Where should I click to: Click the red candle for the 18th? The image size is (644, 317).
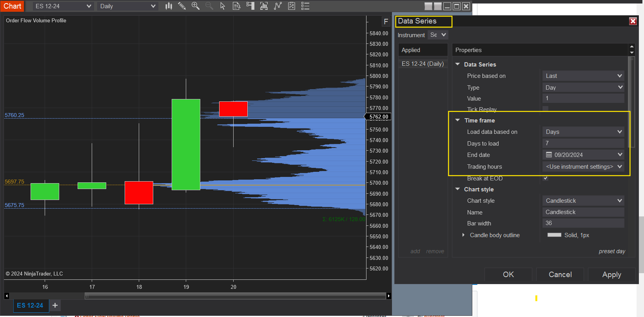point(139,193)
